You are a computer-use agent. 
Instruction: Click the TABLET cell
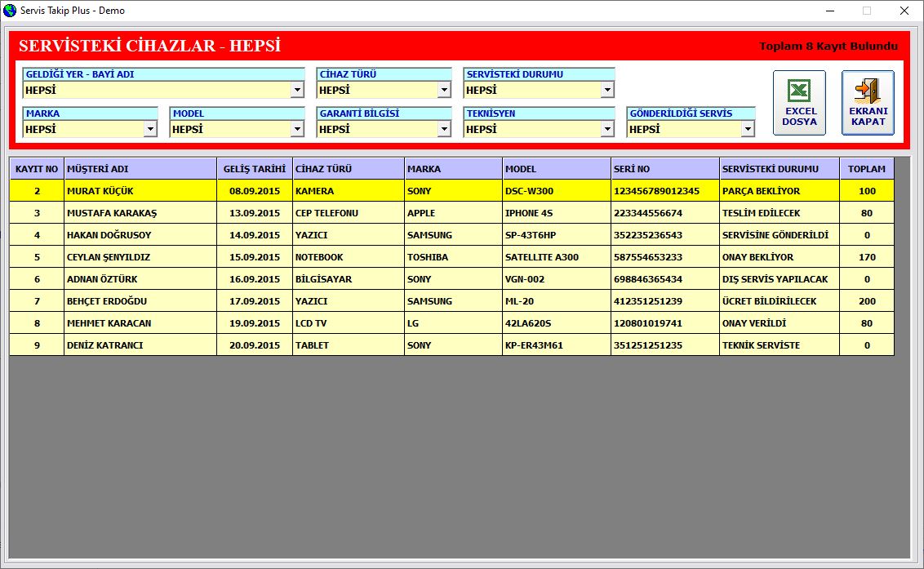pos(349,345)
